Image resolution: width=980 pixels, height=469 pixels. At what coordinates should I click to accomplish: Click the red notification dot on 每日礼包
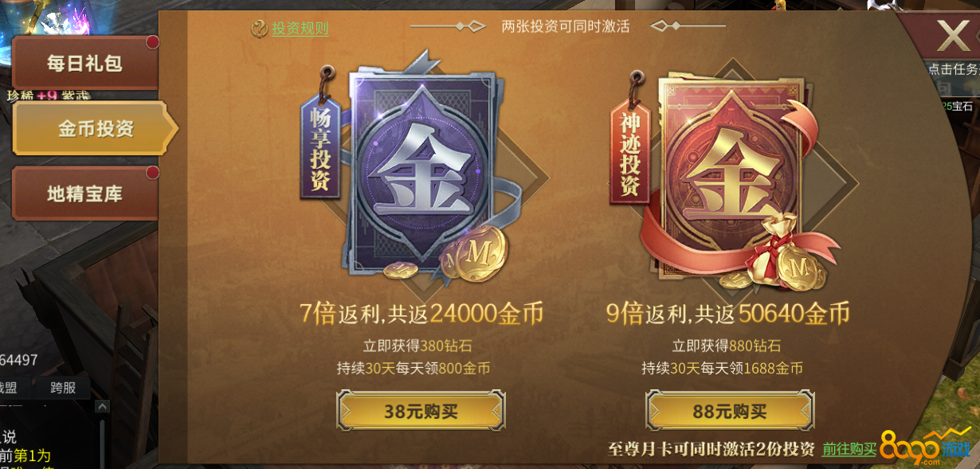click(152, 41)
